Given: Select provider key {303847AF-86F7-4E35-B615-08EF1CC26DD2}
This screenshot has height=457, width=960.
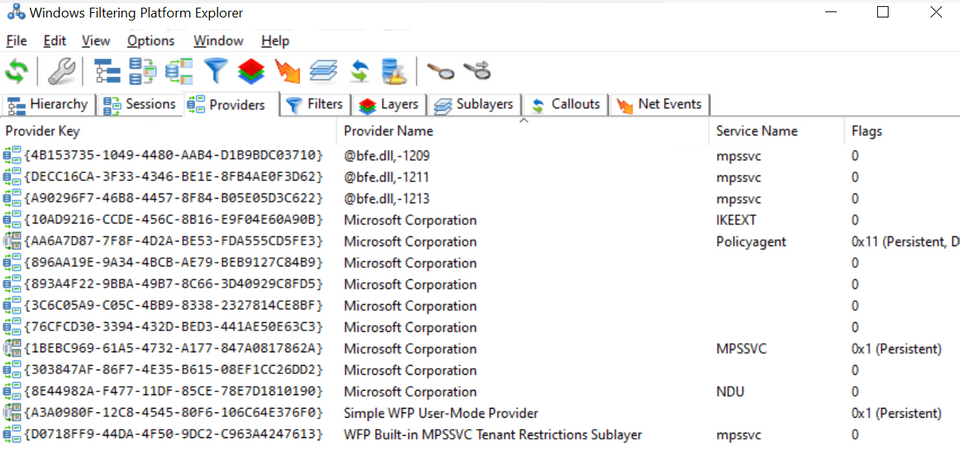Looking at the screenshot, I should pos(173,370).
